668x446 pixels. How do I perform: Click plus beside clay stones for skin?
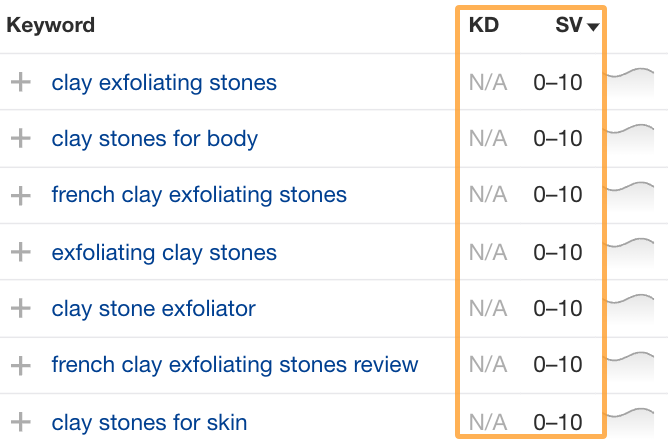21,422
